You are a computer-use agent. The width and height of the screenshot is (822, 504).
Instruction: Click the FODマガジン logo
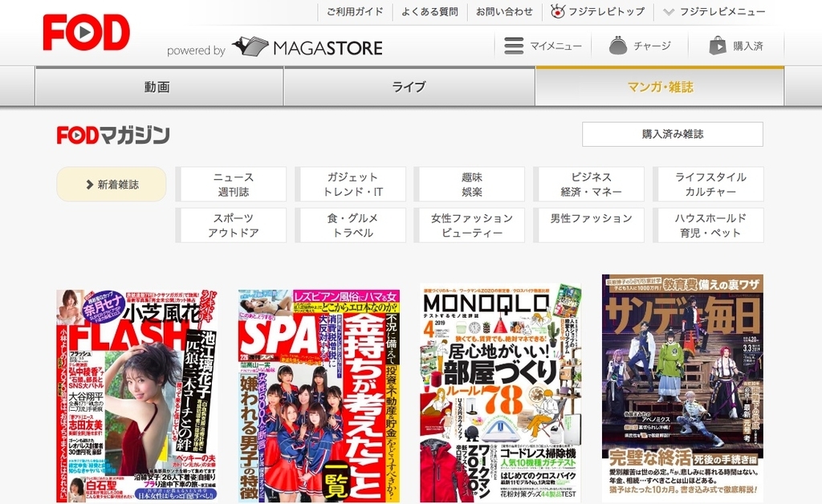click(113, 135)
